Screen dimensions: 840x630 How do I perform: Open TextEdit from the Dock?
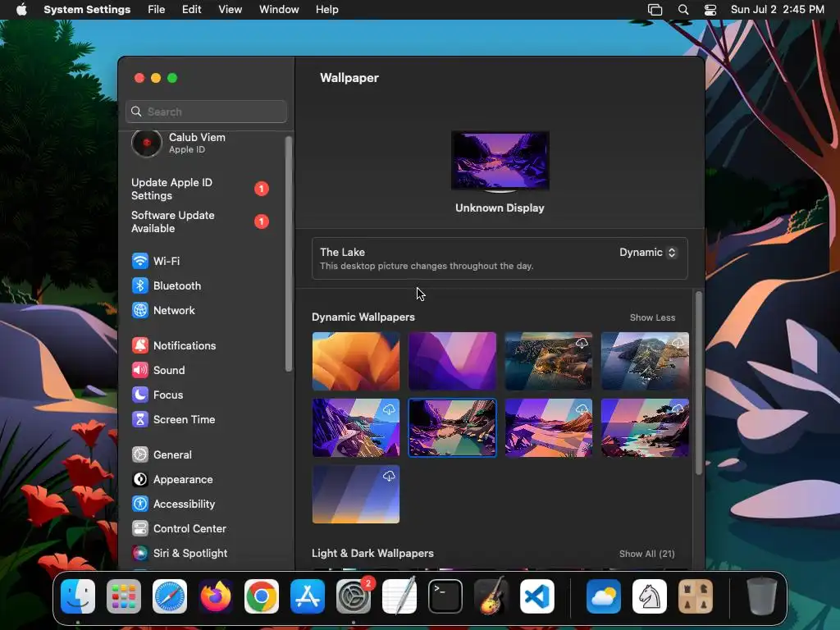point(399,596)
